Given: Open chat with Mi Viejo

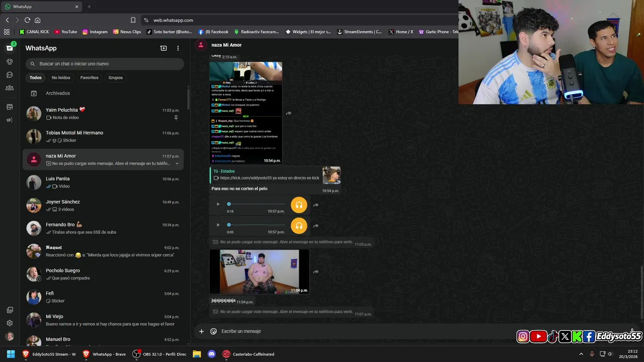Looking at the screenshot, I should click(103, 320).
